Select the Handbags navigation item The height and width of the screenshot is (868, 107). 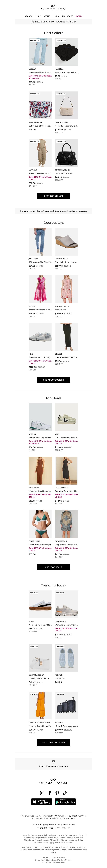[68, 16]
